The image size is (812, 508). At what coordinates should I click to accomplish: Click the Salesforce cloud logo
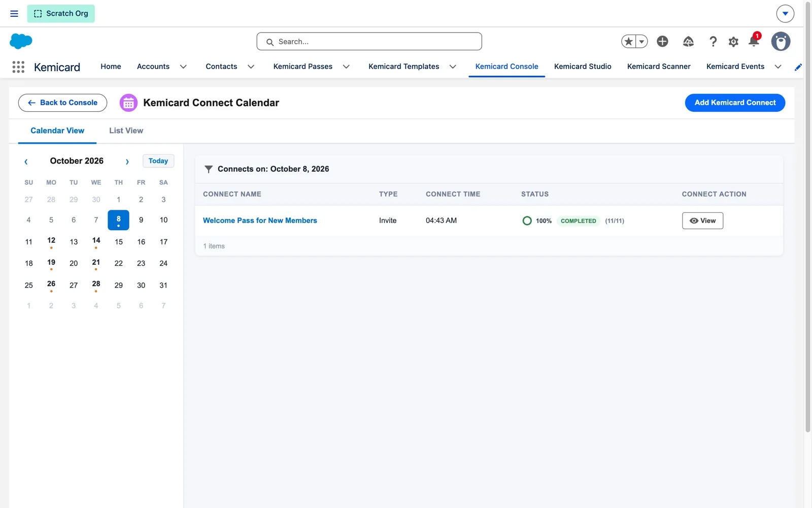[21, 41]
